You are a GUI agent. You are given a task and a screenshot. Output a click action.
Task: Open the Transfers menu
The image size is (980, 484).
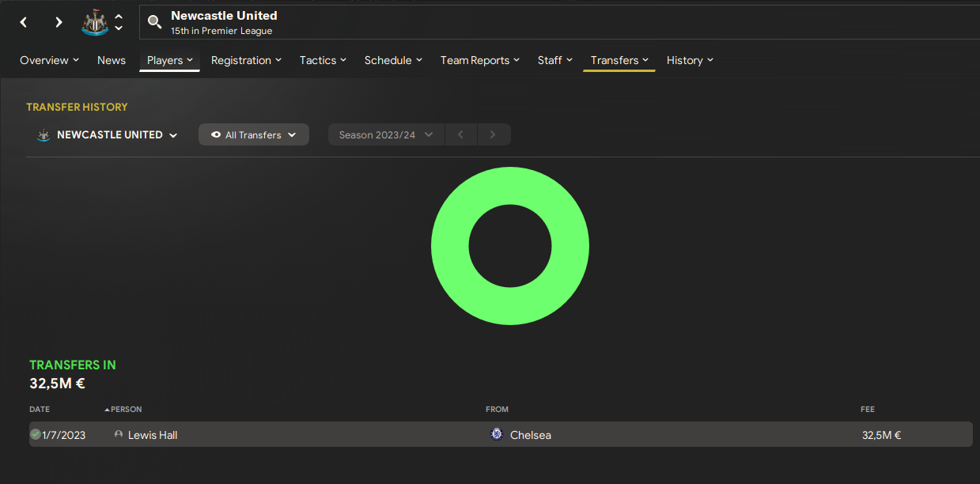click(619, 60)
